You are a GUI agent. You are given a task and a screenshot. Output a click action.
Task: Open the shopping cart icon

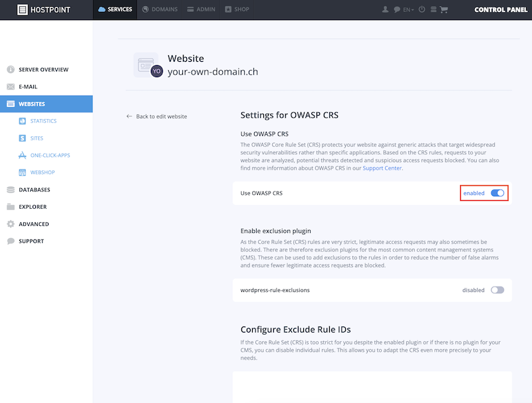[444, 9]
